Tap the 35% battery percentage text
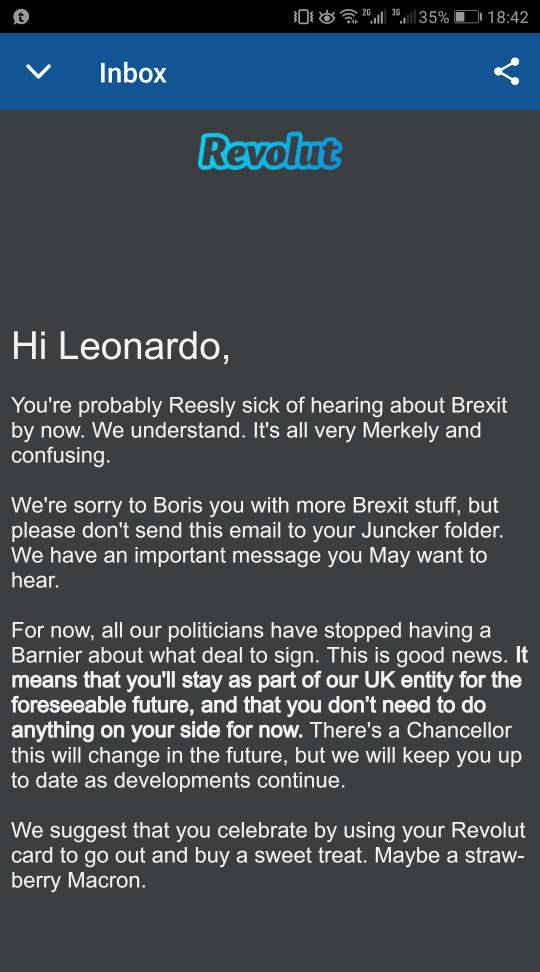This screenshot has width=540, height=972. point(434,17)
